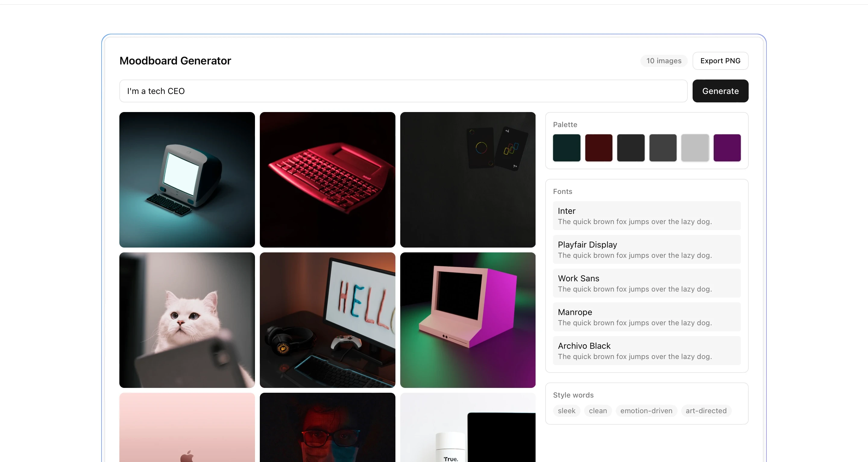Screen dimensions: 868x462
Task: Click the 'sleek' style word tag
Action: click(566, 410)
